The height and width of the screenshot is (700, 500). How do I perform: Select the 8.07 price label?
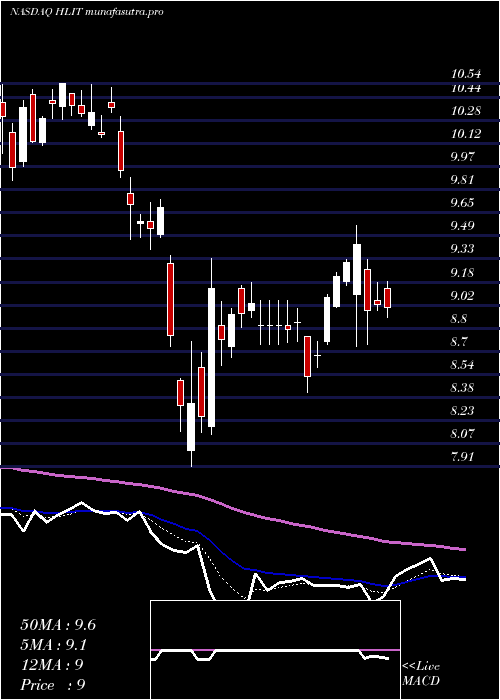point(462,433)
